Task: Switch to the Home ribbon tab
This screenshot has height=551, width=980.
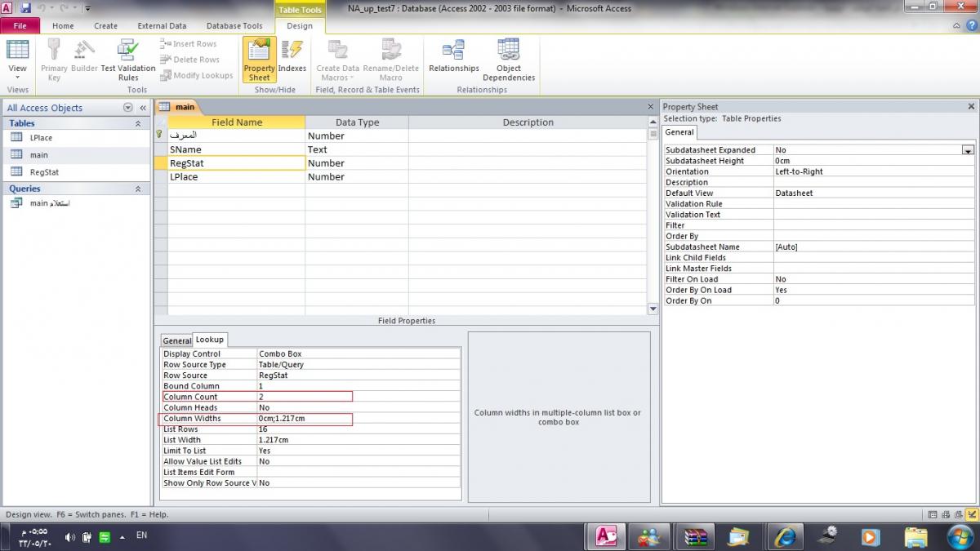Action: coord(63,26)
